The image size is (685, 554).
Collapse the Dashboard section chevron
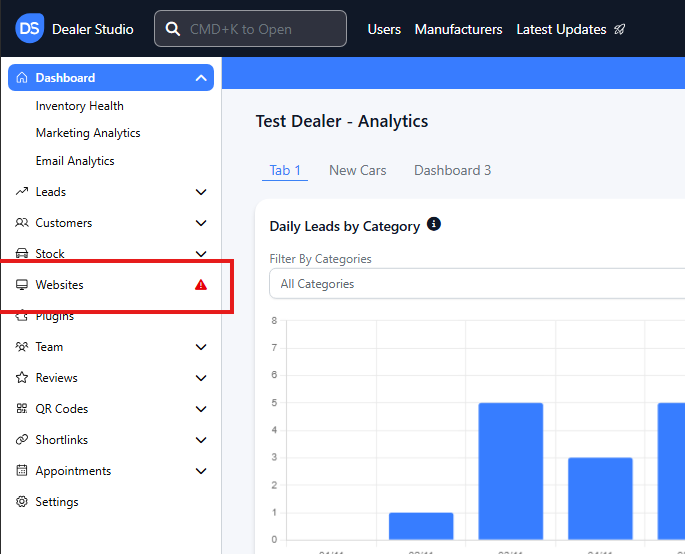click(201, 78)
